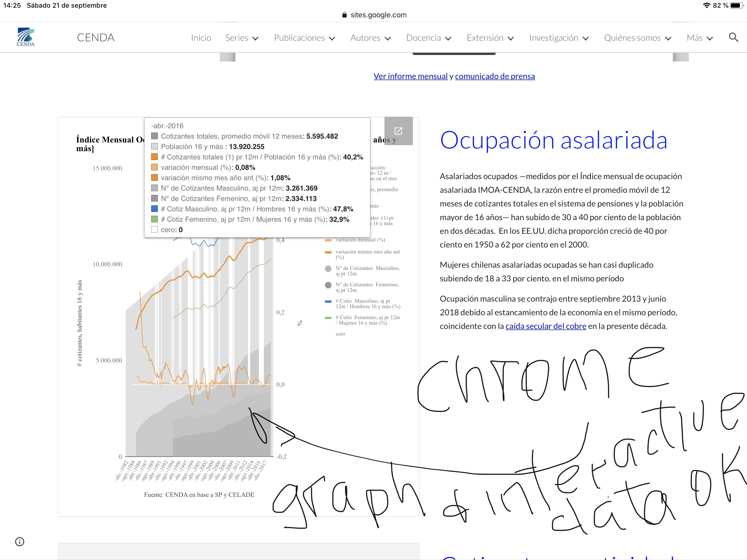
Task: Click the CENDA logo icon
Action: [26, 37]
